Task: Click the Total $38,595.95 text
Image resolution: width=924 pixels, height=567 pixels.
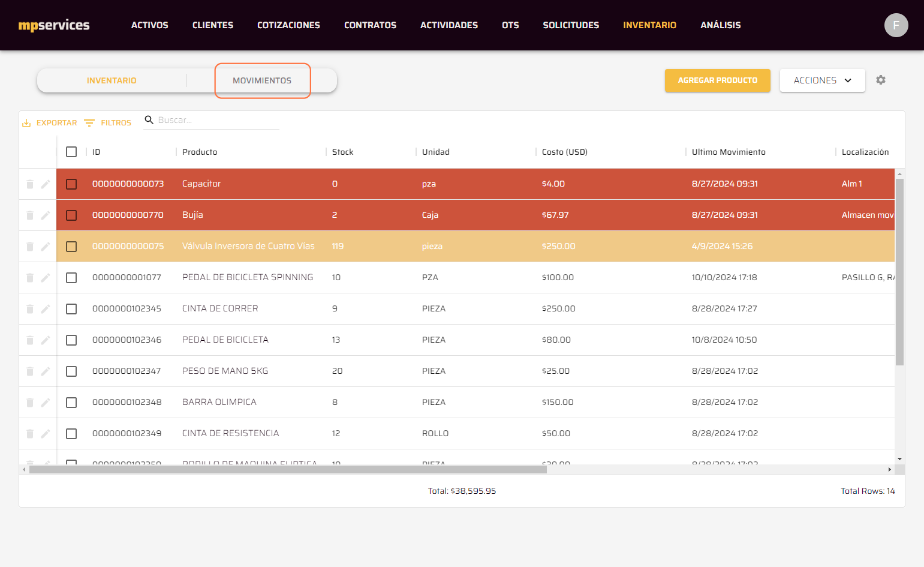Action: coord(462,491)
